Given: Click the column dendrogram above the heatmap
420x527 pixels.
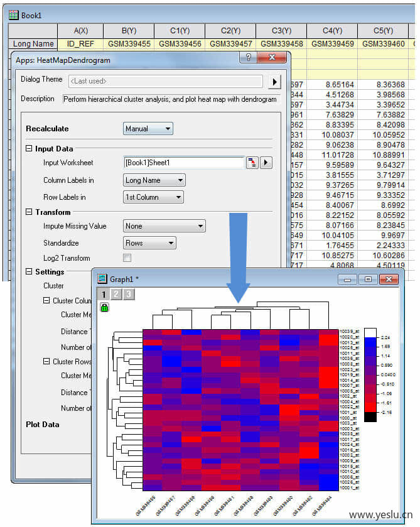Looking at the screenshot, I should pyautogui.click(x=240, y=315).
